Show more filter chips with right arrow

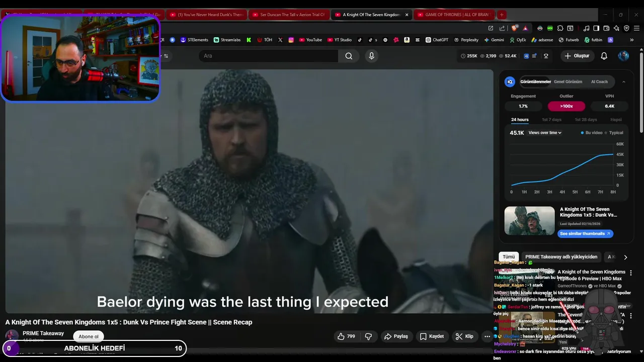625,257
